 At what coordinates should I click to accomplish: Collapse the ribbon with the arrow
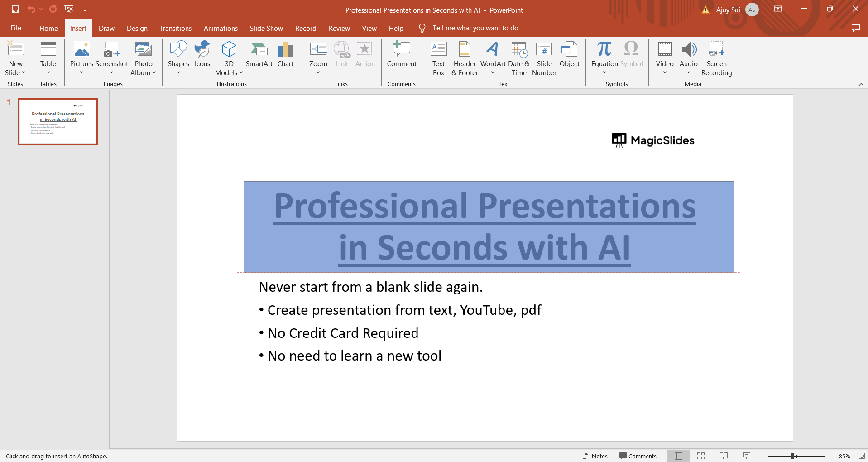tap(861, 85)
